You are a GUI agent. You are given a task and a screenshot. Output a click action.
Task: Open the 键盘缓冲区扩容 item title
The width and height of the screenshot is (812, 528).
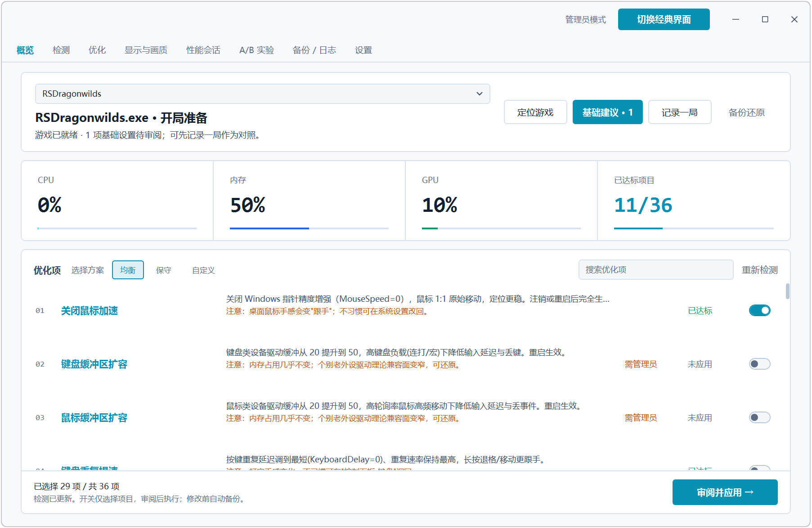(94, 364)
